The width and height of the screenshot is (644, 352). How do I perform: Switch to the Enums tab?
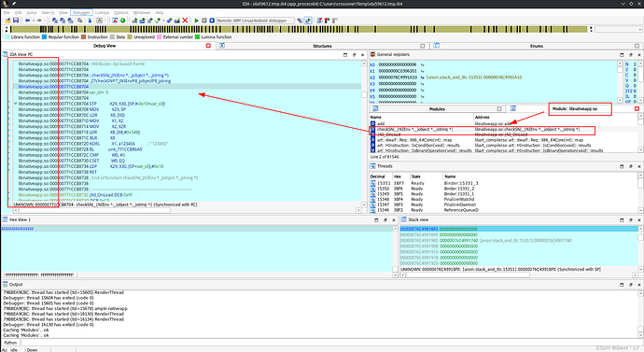click(x=537, y=46)
